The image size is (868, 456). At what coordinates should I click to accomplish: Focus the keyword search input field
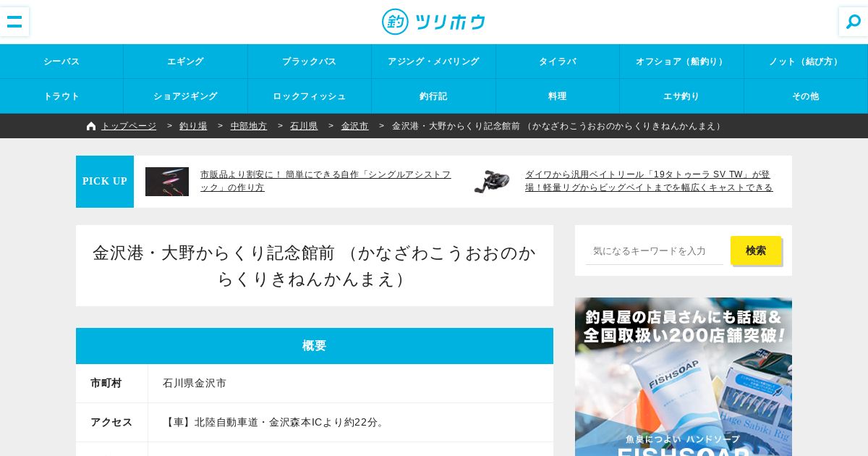tap(655, 250)
